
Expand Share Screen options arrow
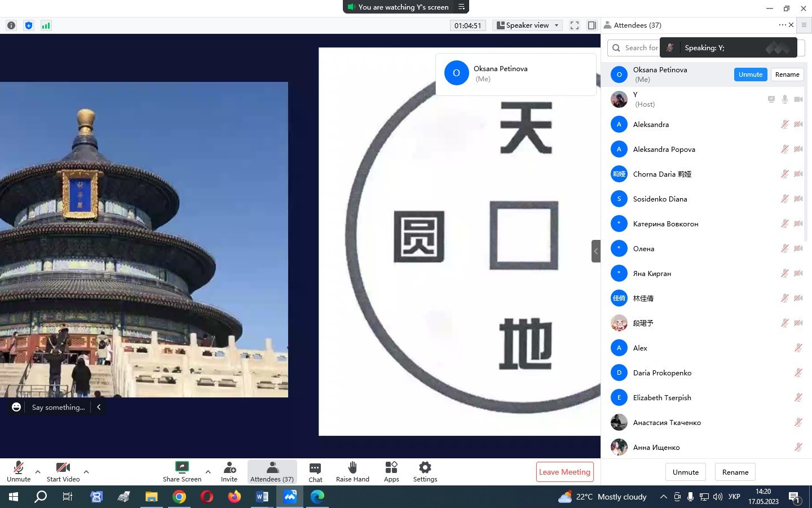tap(208, 472)
